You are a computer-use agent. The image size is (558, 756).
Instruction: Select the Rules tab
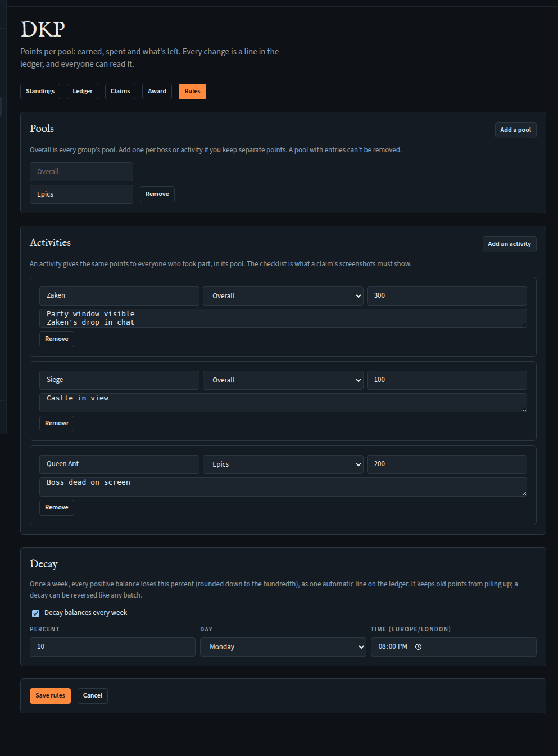tap(192, 92)
